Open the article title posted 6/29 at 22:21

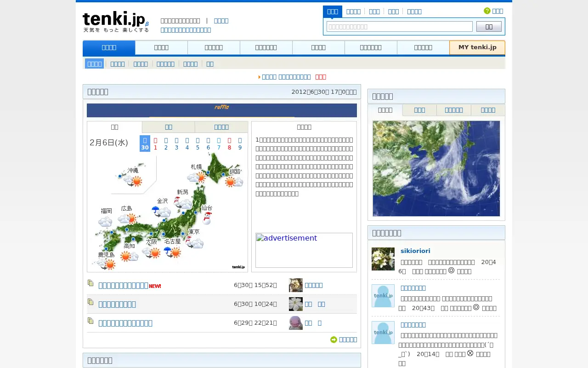click(x=125, y=323)
